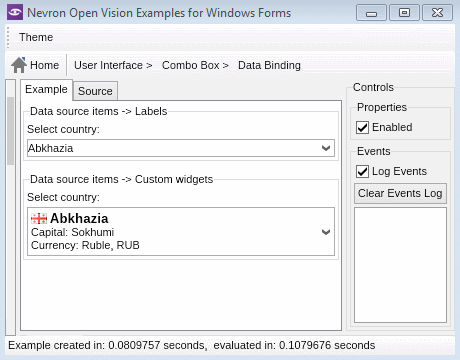Click the Data Binding breadcrumb
Screen dimensions: 460x360
click(x=269, y=65)
